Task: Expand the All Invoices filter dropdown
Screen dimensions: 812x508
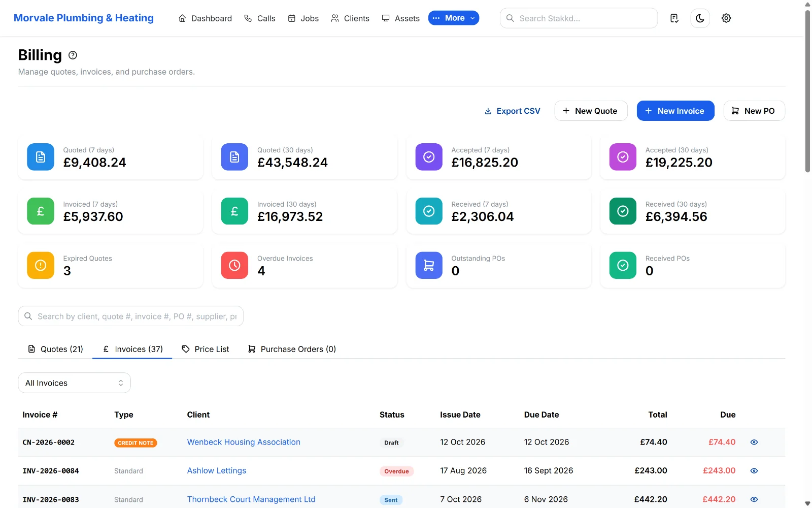Action: 75,383
